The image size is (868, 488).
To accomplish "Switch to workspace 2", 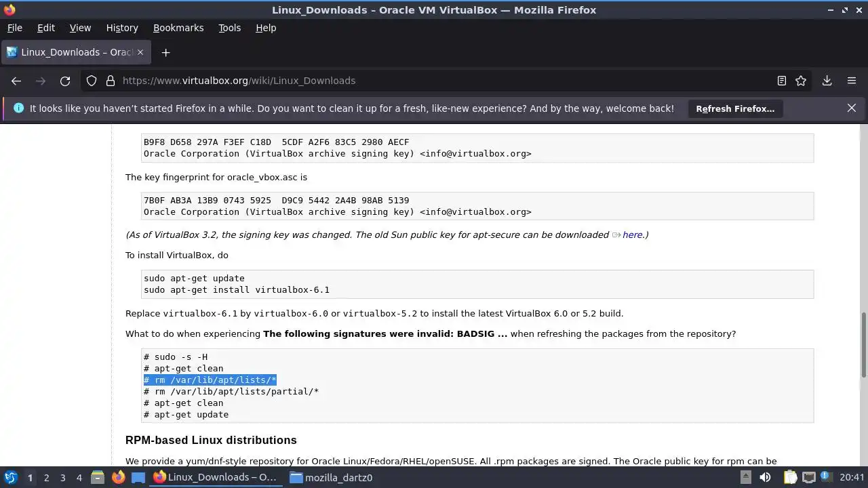I will coord(46,478).
